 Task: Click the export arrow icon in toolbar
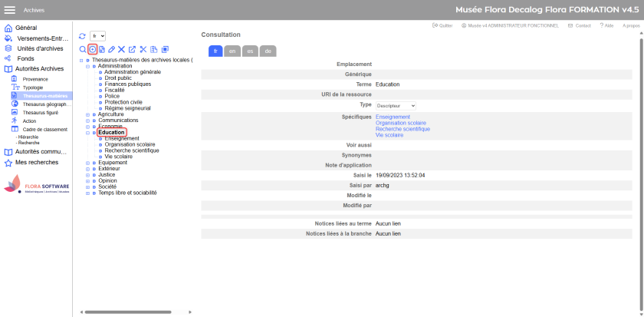(x=132, y=49)
